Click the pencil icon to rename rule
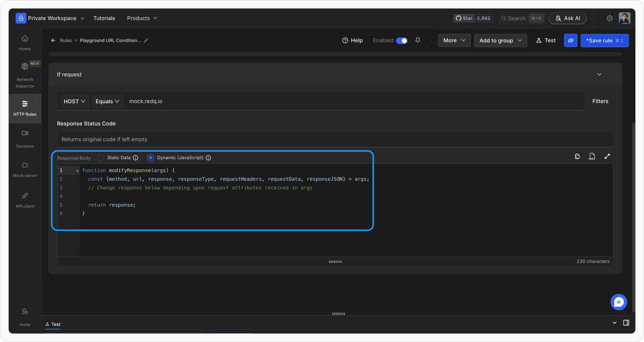 tap(146, 40)
